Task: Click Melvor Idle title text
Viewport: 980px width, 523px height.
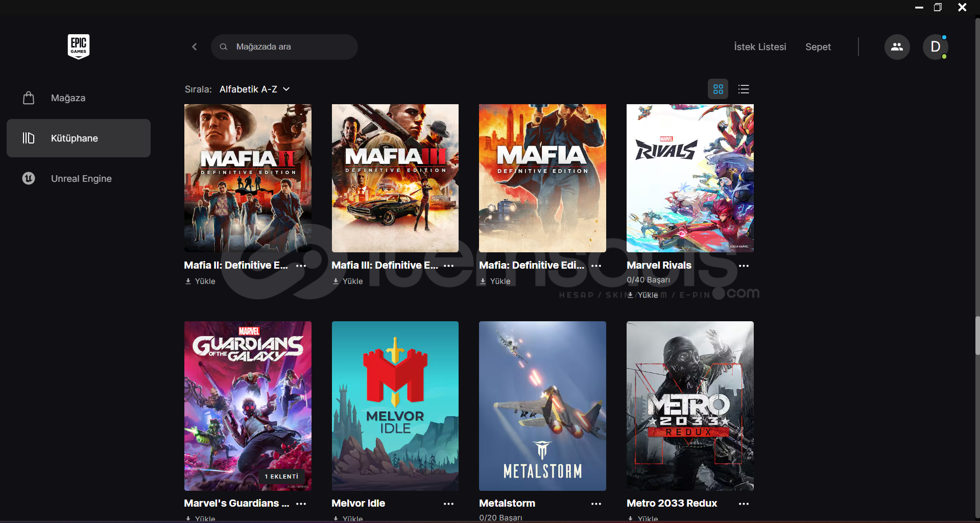Action: tap(358, 504)
